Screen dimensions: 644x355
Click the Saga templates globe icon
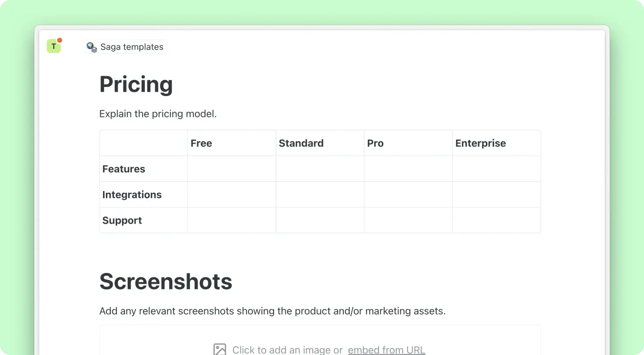92,47
